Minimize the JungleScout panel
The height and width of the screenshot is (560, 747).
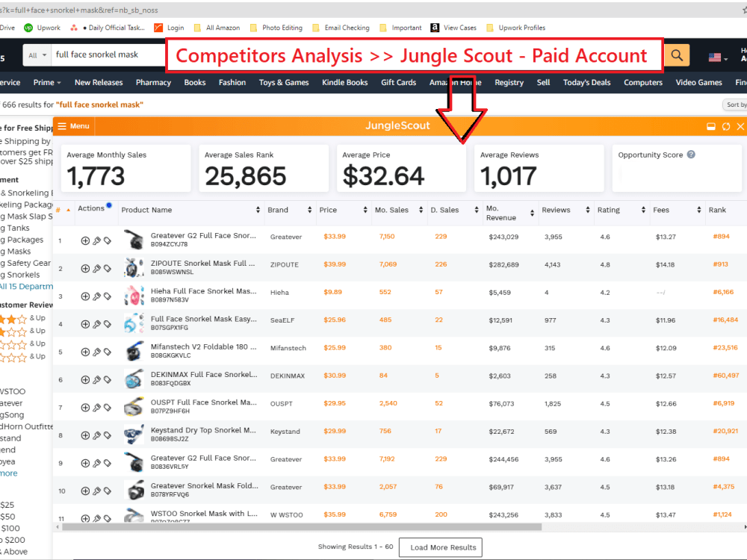(711, 126)
